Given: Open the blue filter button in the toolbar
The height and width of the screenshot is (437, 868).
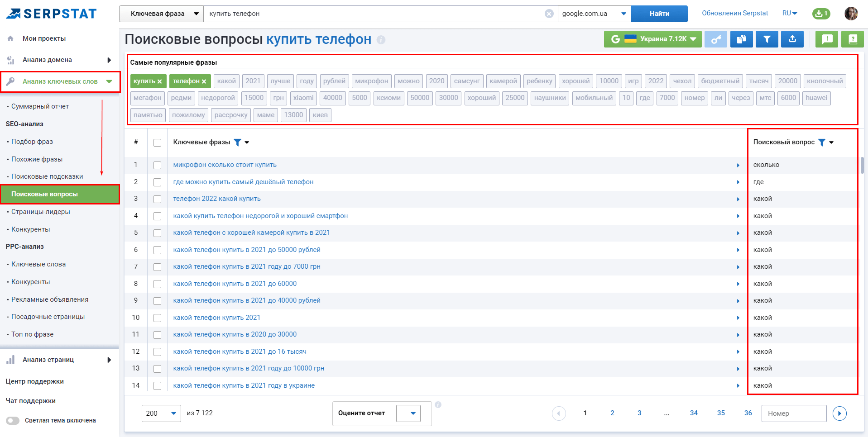Looking at the screenshot, I should coord(767,39).
